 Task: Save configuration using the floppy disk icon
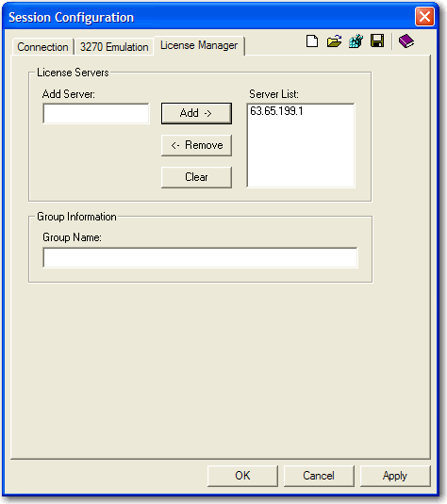(377, 41)
